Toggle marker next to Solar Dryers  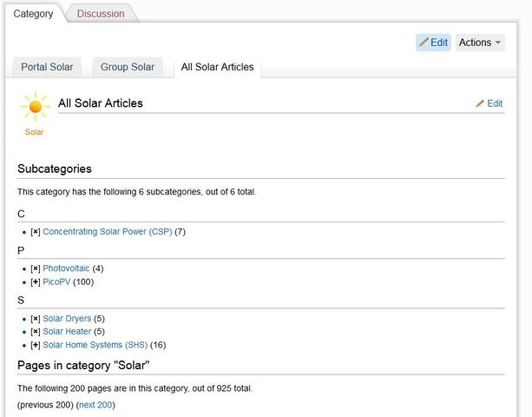pyautogui.click(x=36, y=319)
